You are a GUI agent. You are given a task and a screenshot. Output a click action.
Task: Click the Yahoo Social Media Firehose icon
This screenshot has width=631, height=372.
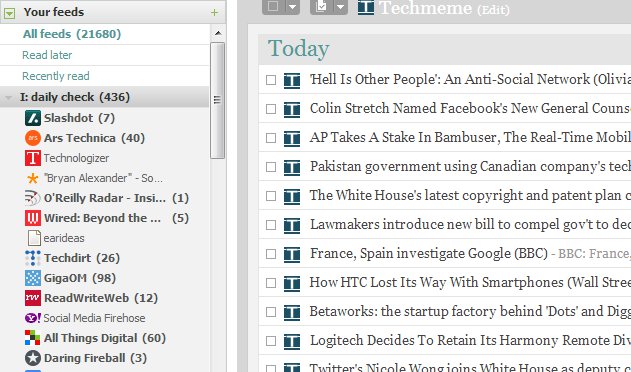tap(33, 318)
